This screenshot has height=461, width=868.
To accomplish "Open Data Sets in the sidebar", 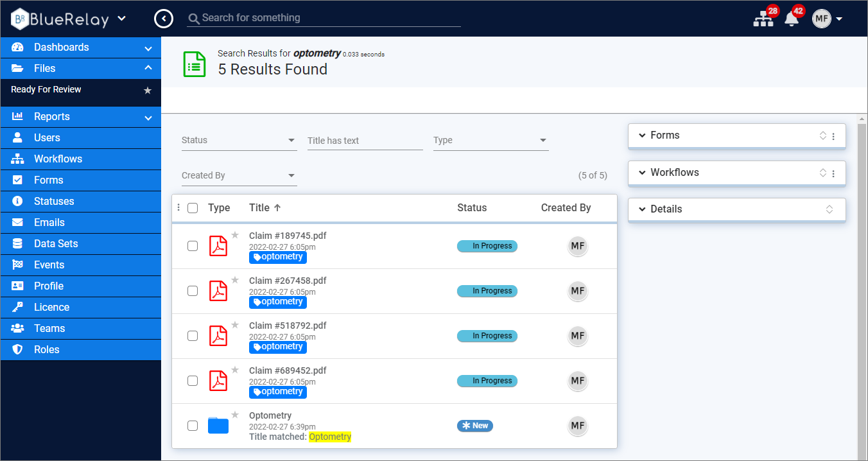I will coord(80,243).
